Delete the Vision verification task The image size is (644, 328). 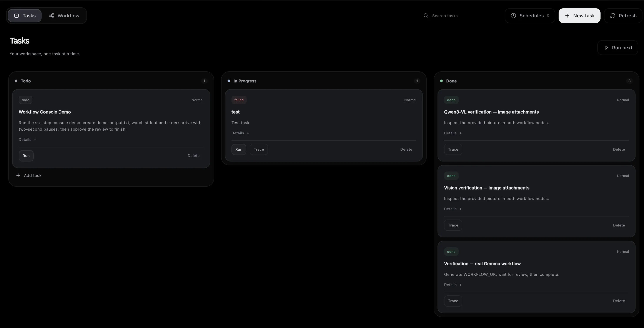pyautogui.click(x=619, y=225)
